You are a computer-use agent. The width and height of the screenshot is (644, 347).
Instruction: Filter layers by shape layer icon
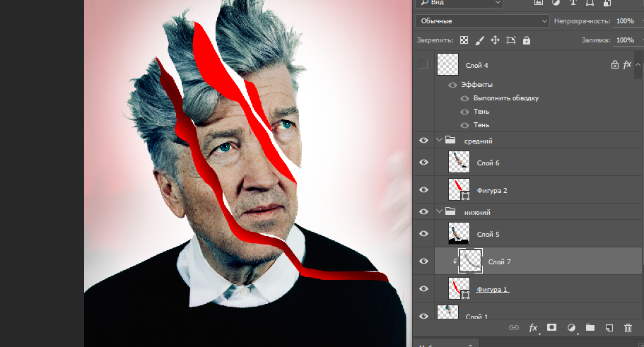point(590,2)
